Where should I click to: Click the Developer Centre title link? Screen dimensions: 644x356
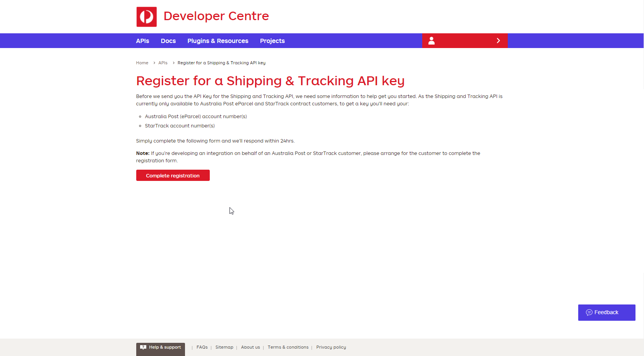point(216,16)
